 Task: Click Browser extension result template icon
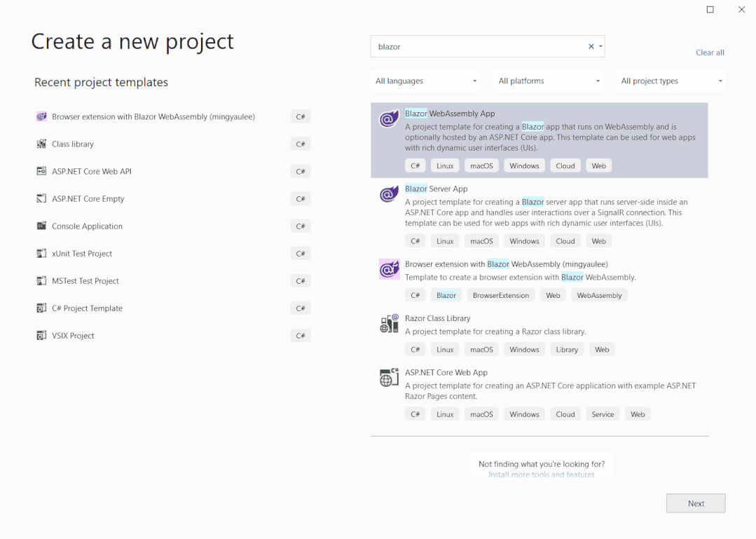tap(389, 269)
